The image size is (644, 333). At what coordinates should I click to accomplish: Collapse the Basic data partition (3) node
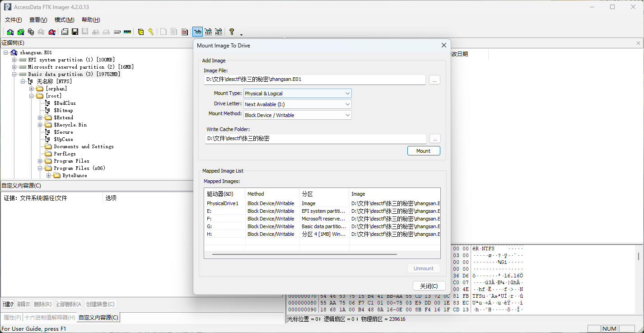14,74
